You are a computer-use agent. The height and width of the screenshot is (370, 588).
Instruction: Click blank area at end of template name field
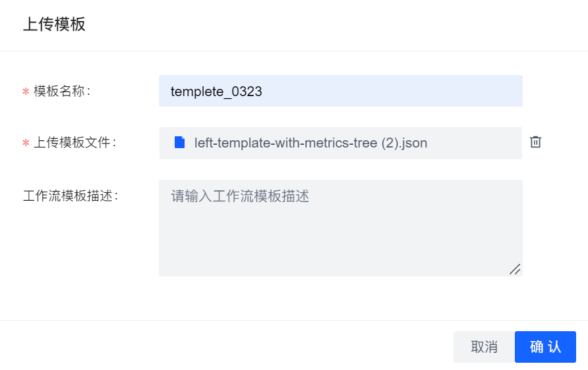(x=392, y=91)
